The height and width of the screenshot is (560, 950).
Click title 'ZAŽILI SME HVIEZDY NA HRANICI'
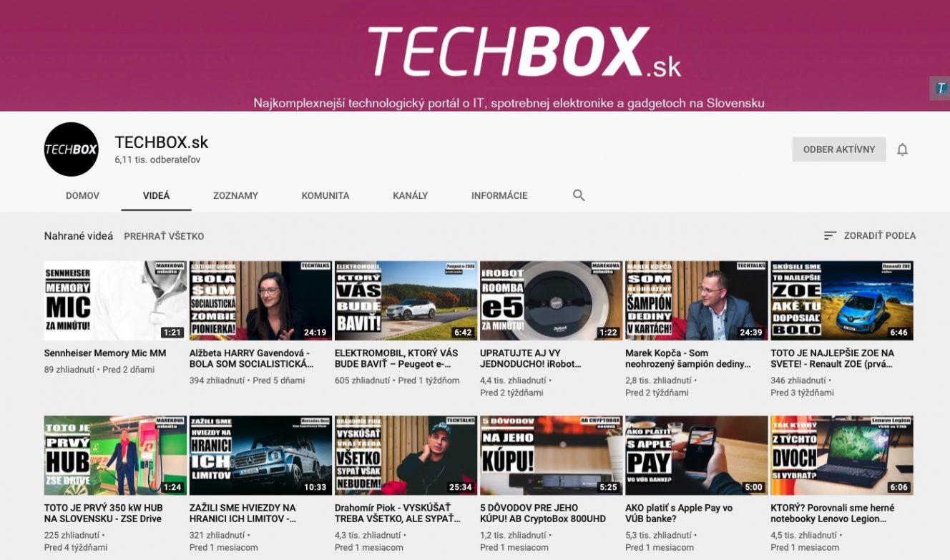click(243, 514)
